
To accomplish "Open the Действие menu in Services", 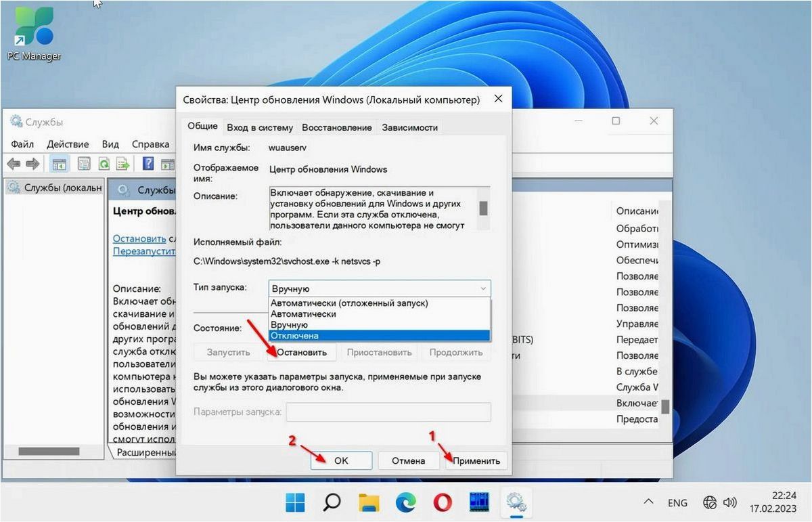I will point(68,144).
